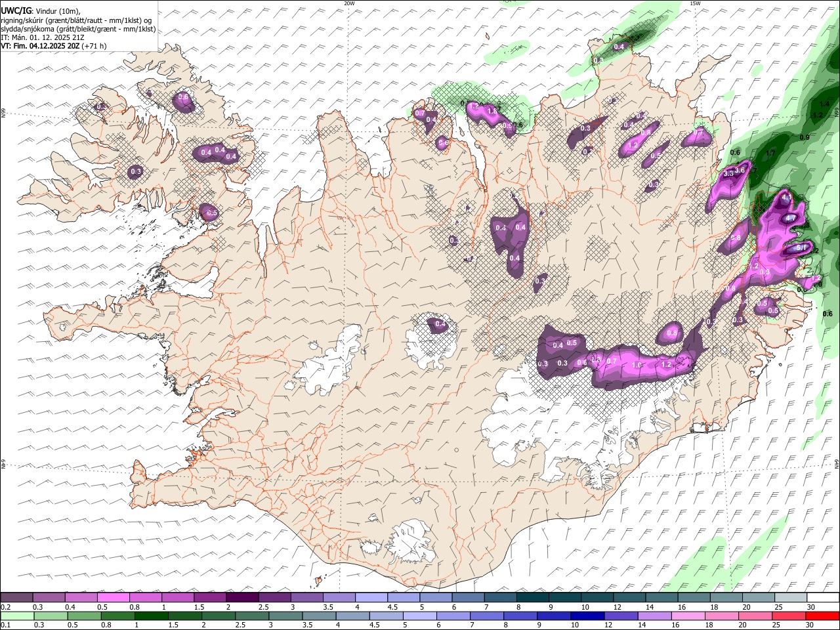Select the init time text 'IT: Mán. 01. 12. 2025 21Z'

click(43, 37)
